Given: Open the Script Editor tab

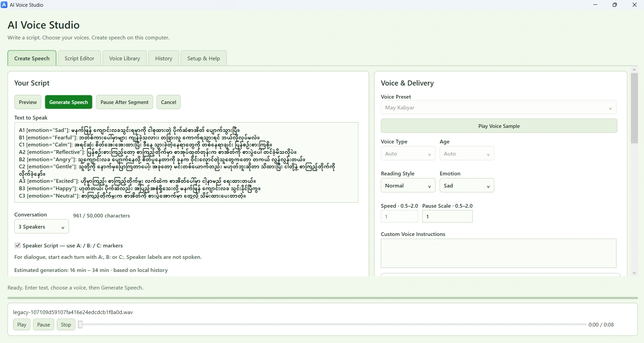Looking at the screenshot, I should (79, 58).
